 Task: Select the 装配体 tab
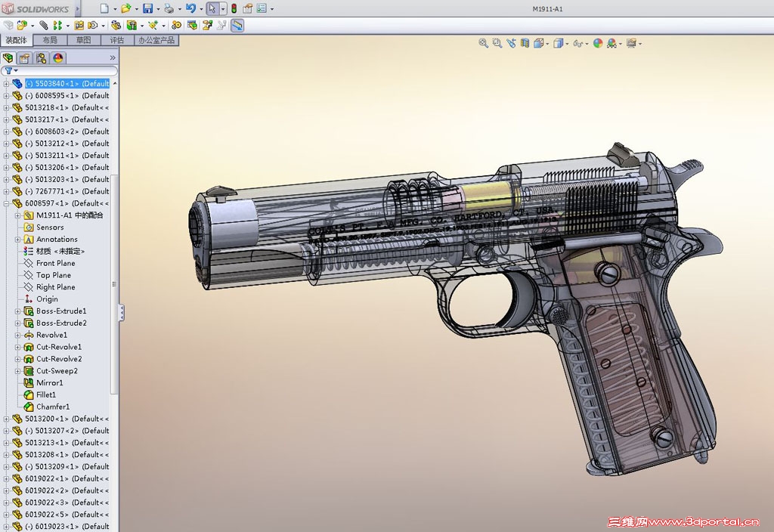coord(17,40)
